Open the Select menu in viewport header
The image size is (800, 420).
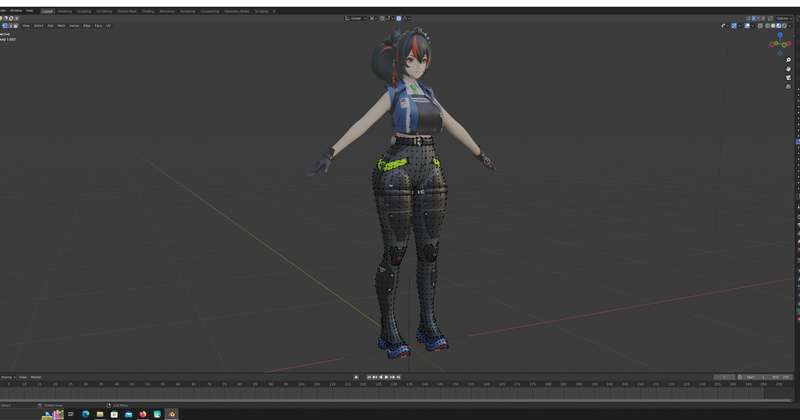38,25
